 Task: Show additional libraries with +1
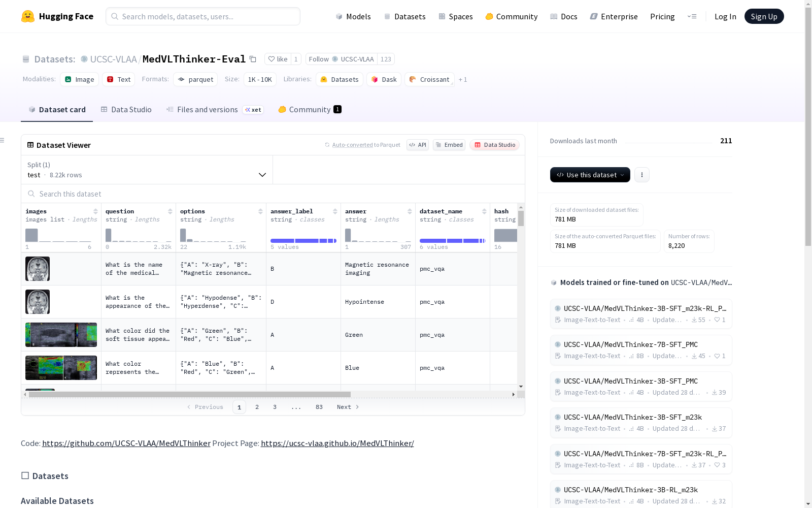463,79
